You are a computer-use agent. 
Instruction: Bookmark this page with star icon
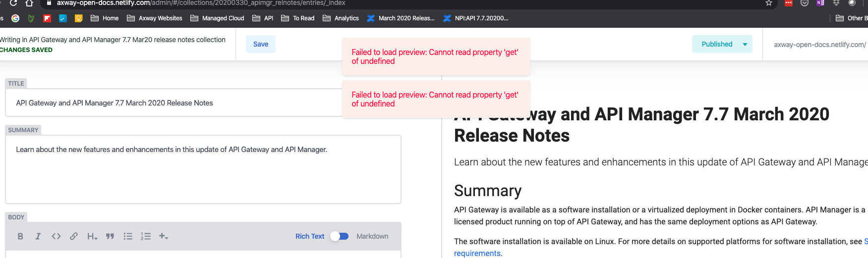click(x=769, y=3)
